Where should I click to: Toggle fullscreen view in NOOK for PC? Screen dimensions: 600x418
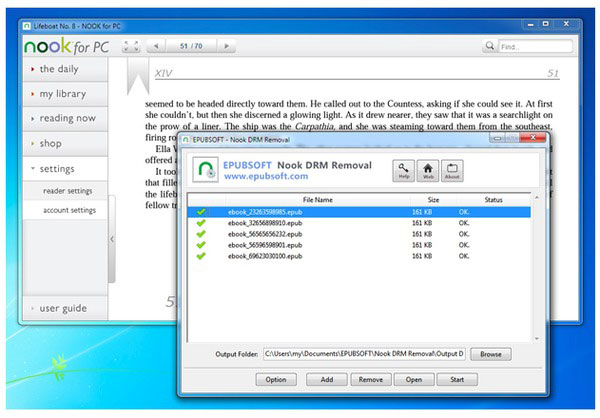click(x=131, y=46)
